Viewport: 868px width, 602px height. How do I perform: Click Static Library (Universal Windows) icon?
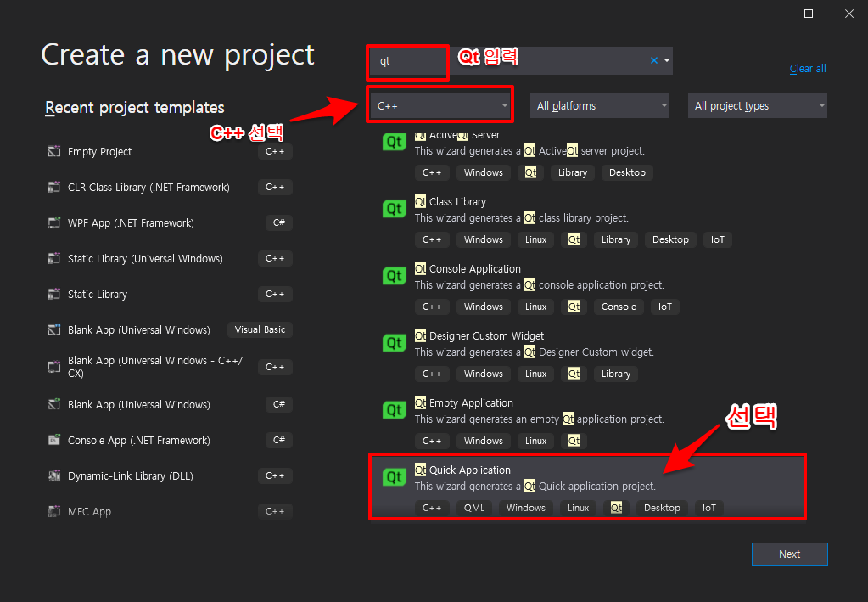[54, 258]
